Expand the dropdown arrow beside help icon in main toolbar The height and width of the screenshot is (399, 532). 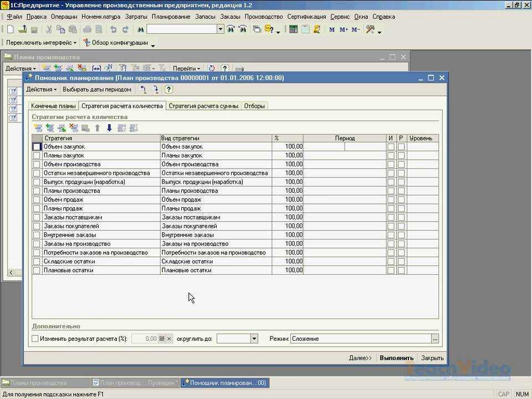[278, 32]
